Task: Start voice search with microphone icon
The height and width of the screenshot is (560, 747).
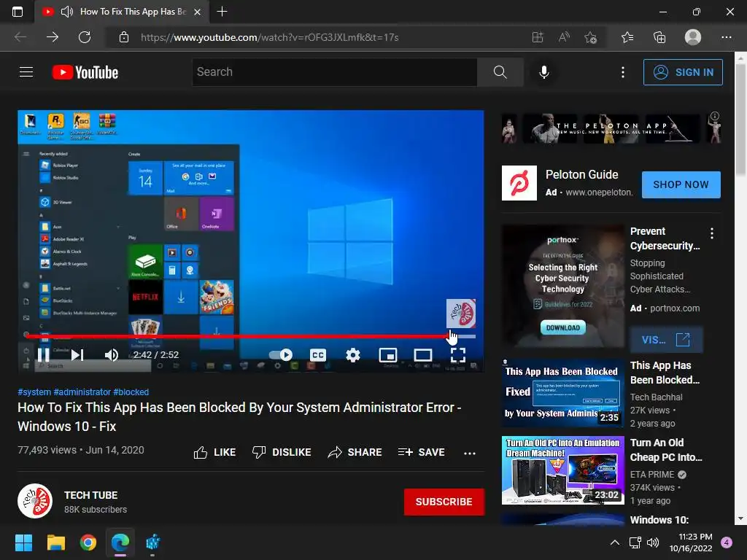Action: [x=544, y=72]
